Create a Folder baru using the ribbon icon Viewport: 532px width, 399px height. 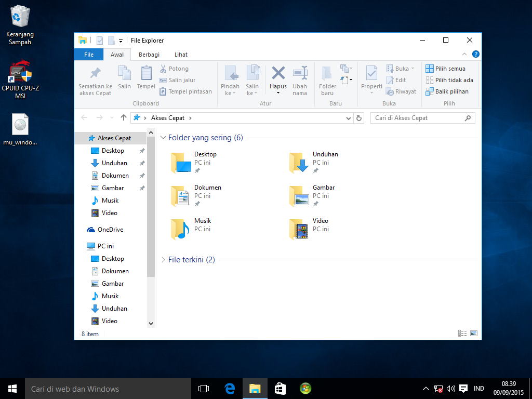327,78
